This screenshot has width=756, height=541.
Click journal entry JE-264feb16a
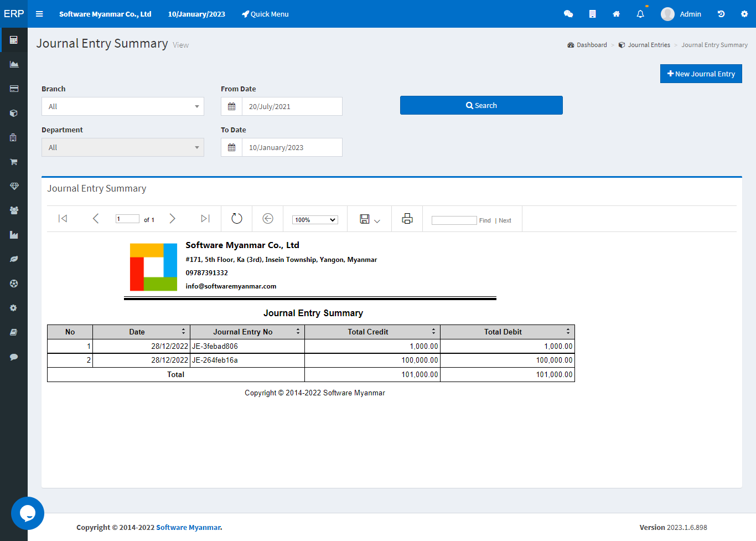tap(215, 360)
